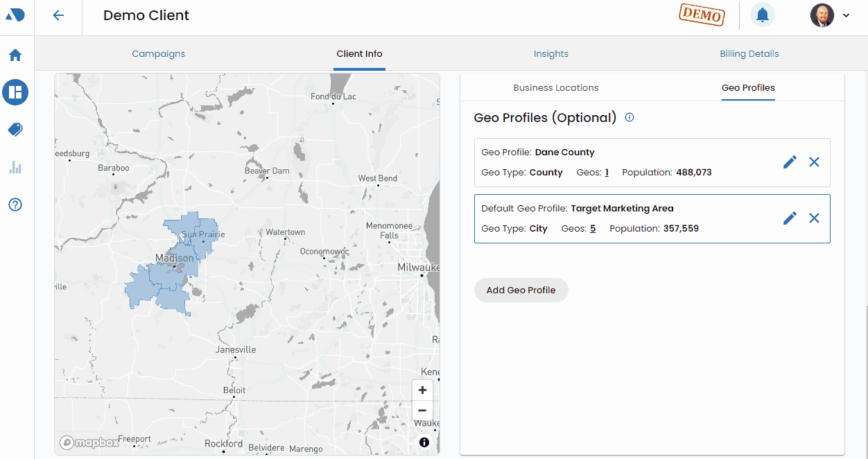This screenshot has height=459, width=868.
Task: Delete the Dane County geo profile
Action: 814,162
